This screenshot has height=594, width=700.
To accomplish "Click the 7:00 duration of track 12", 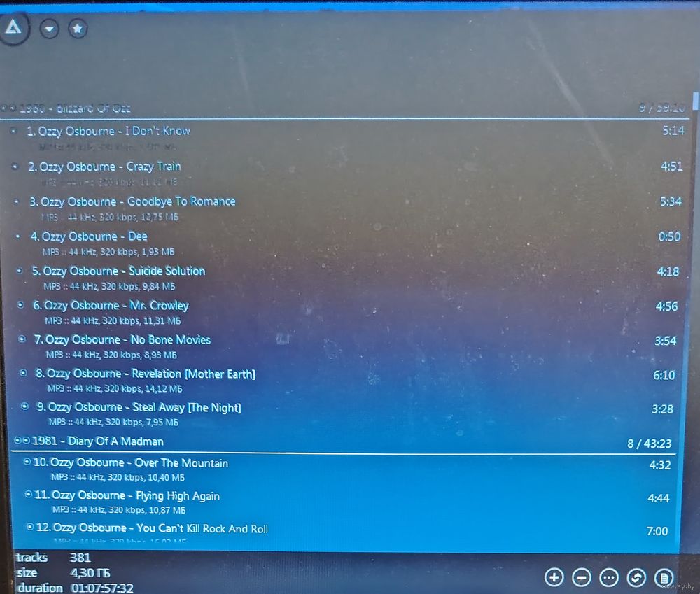I will (x=657, y=531).
